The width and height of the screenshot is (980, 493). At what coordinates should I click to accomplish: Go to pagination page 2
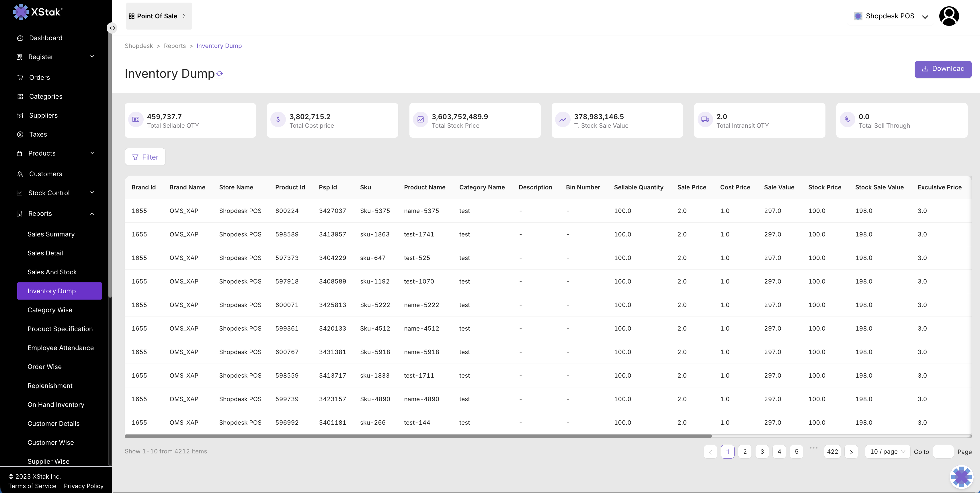click(745, 451)
